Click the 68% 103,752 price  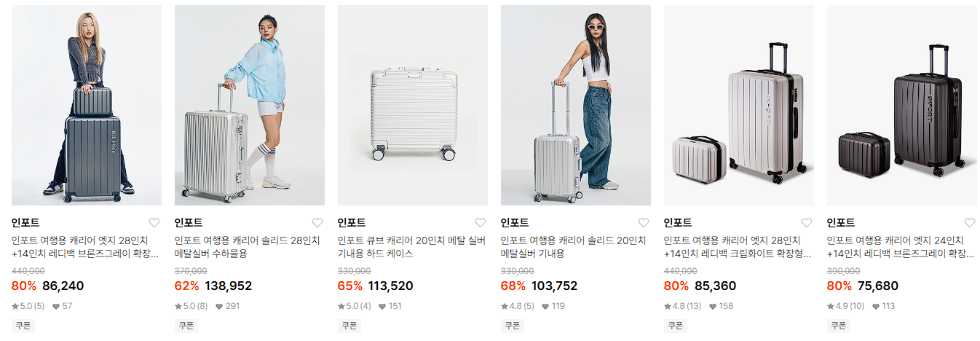pyautogui.click(x=539, y=286)
